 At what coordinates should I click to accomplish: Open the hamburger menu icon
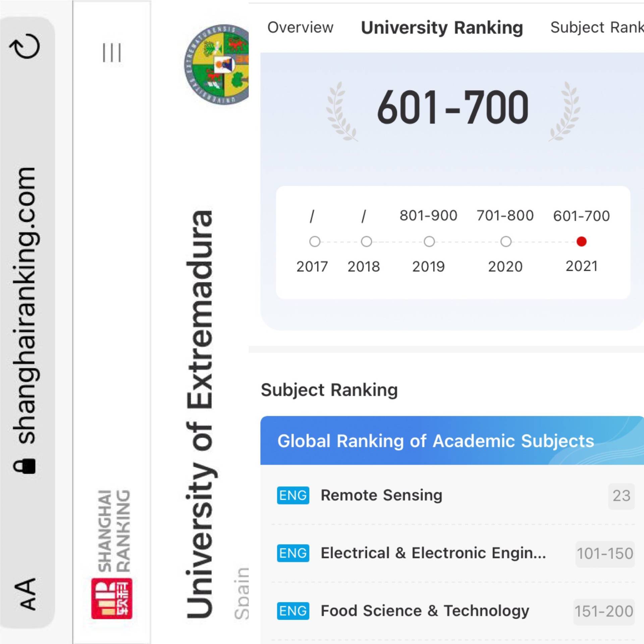click(112, 53)
